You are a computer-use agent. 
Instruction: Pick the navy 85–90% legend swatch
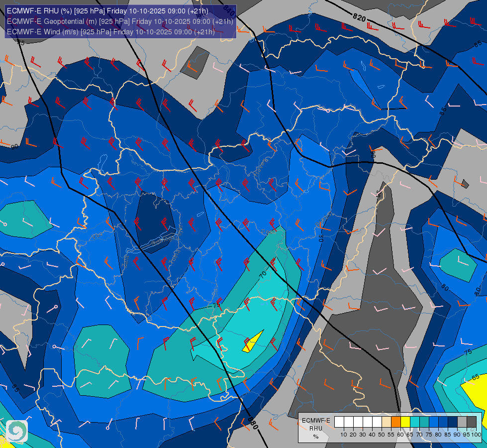pos(453,422)
